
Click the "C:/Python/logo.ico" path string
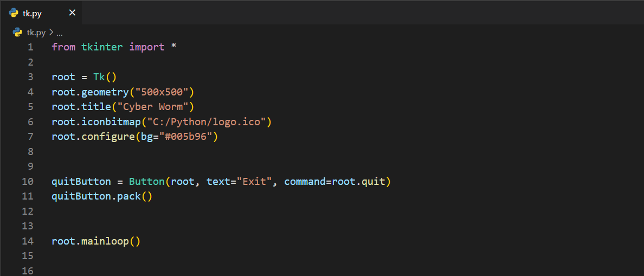pyautogui.click(x=206, y=121)
